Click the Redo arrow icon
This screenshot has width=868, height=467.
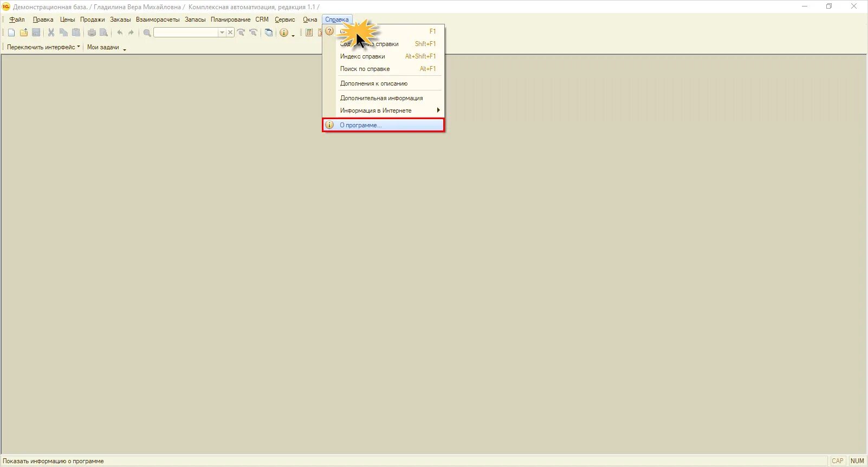(131, 33)
